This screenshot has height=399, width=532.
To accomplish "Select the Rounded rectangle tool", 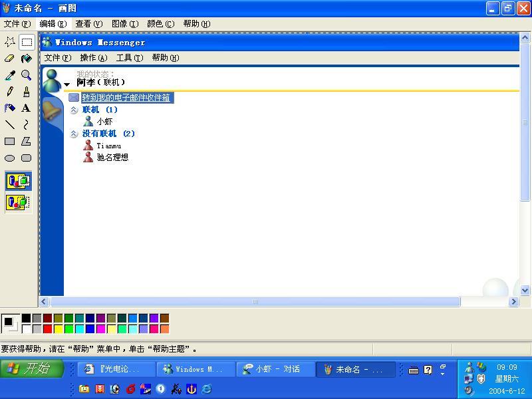I will point(27,158).
